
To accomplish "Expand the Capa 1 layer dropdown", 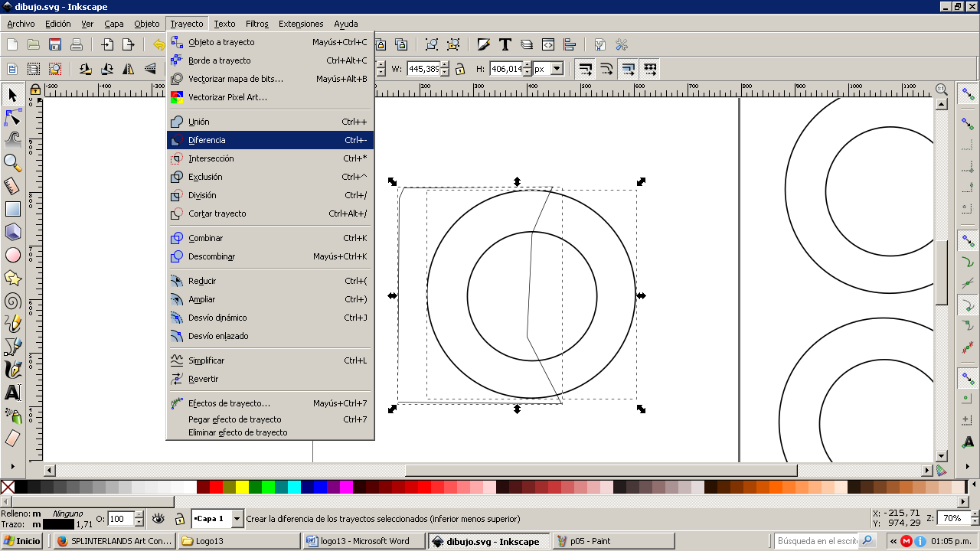I will click(237, 519).
